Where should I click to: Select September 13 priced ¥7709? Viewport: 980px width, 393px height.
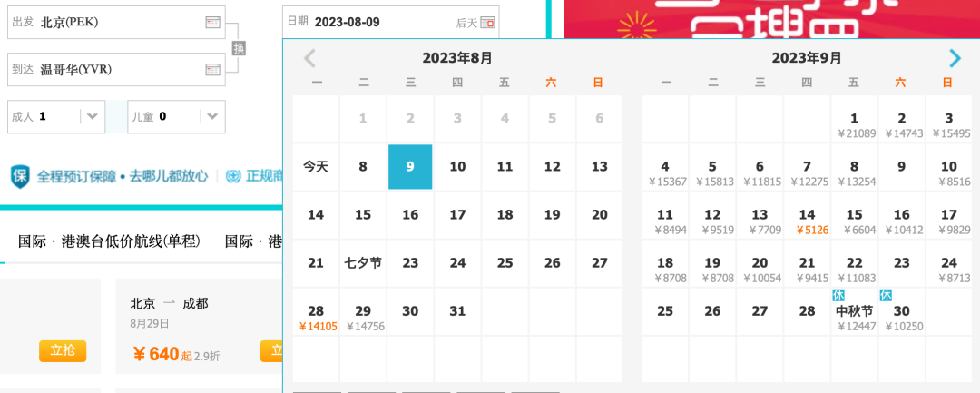[x=760, y=215]
